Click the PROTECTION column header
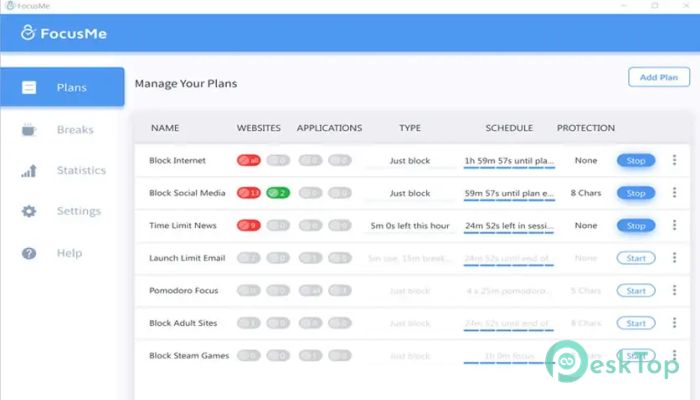The width and height of the screenshot is (700, 400). click(586, 128)
